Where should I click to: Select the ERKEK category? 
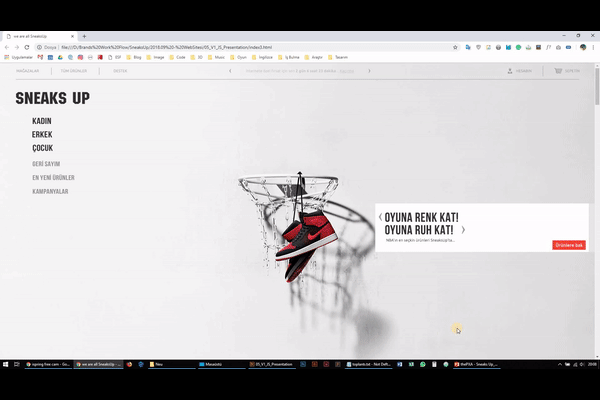click(42, 134)
